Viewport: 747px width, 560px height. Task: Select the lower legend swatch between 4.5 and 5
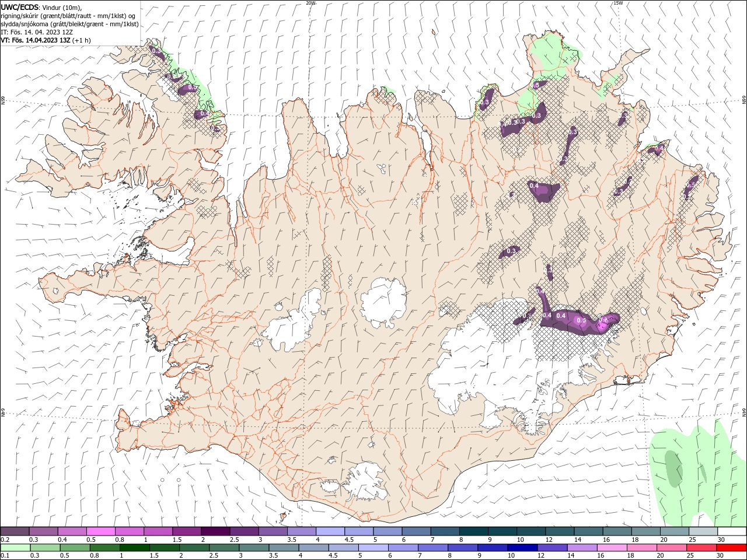(x=343, y=548)
